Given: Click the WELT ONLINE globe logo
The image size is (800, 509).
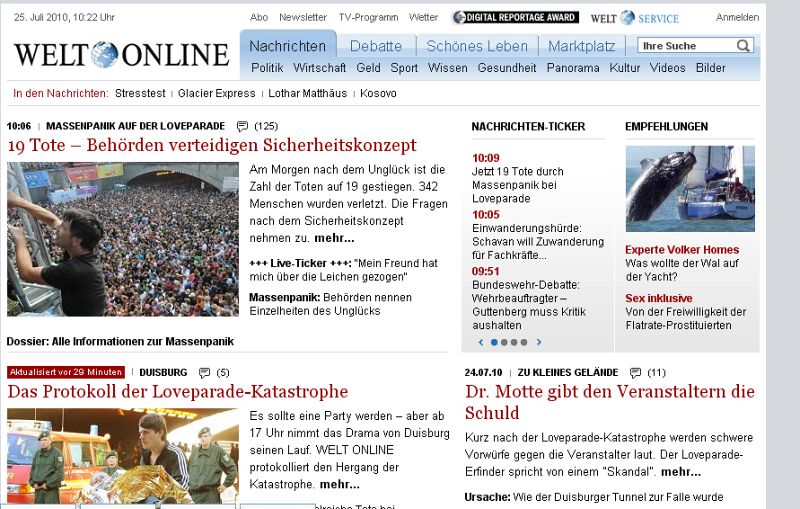Looking at the screenshot, I should [x=105, y=55].
